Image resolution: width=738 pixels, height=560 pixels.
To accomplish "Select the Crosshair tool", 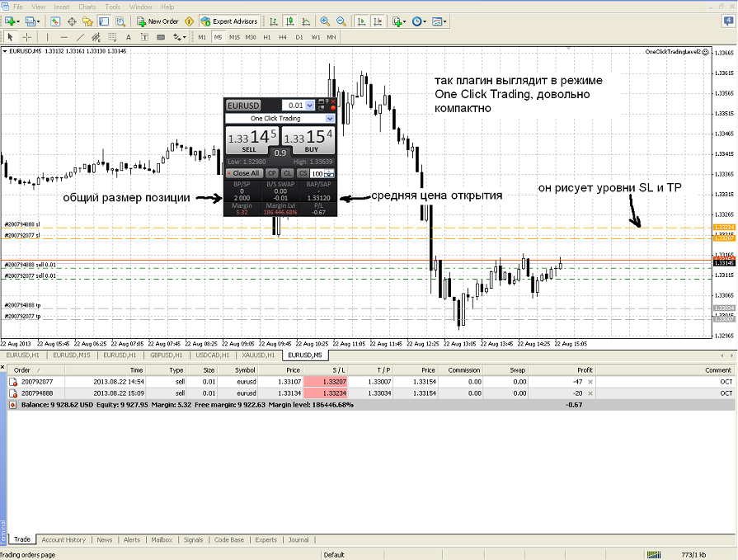I will pos(26,37).
